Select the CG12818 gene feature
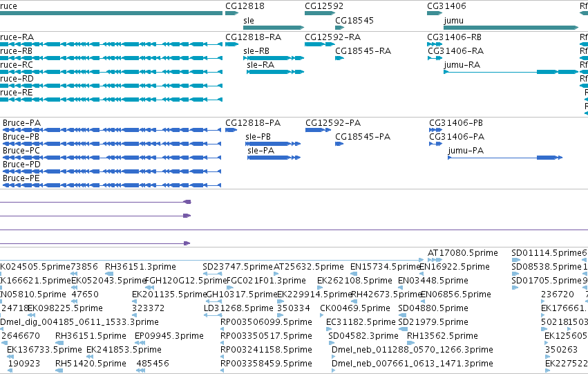The height and width of the screenshot is (374, 588). tap(231, 13)
